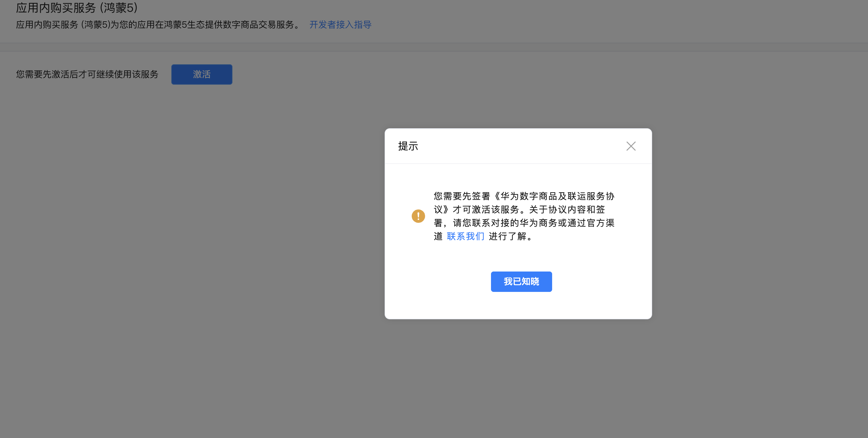Screen dimensions: 868x438
Task: Click the 应用内购买服务 (鸿蒙5) page heading
Action: pyautogui.click(x=77, y=7)
